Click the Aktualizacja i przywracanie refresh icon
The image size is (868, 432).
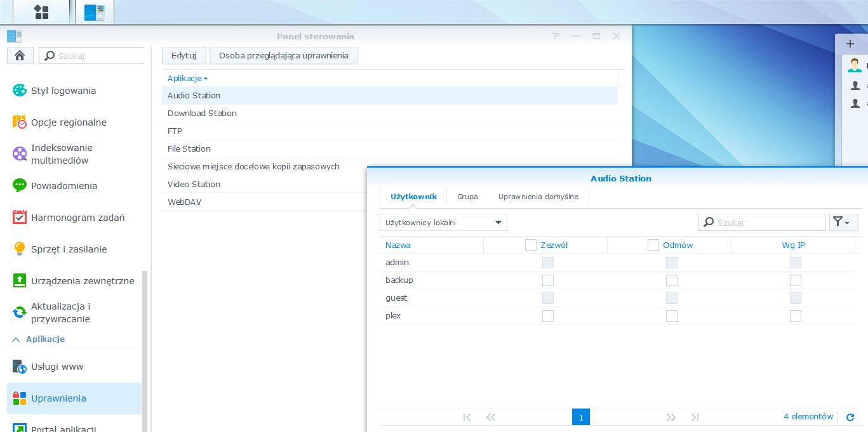(20, 313)
